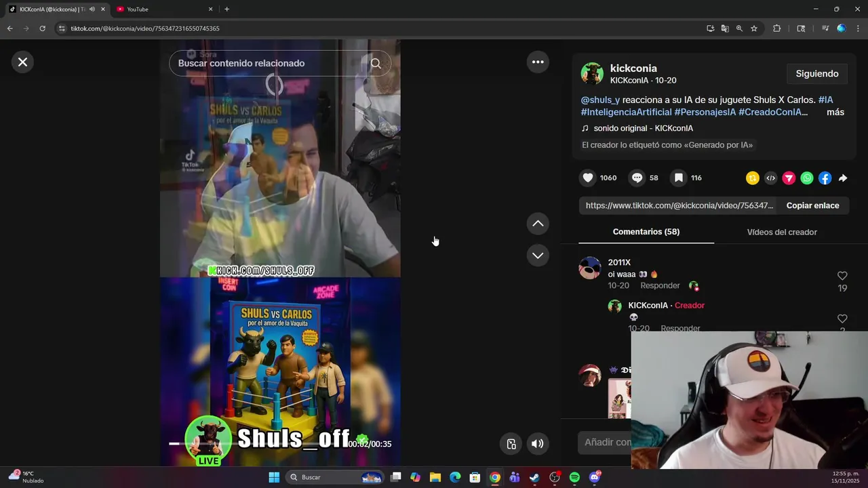Open OBS Studio from the taskbar
868x488 pixels.
[555, 477]
